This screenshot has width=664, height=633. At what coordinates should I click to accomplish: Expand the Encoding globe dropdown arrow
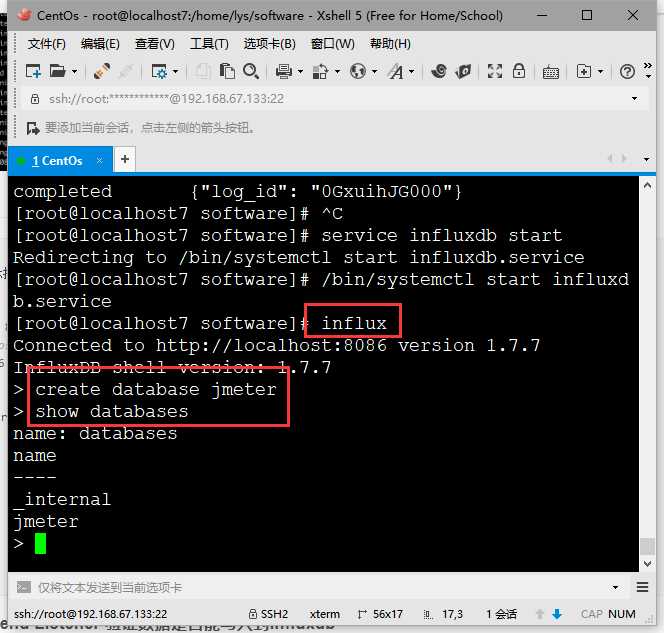(x=374, y=72)
